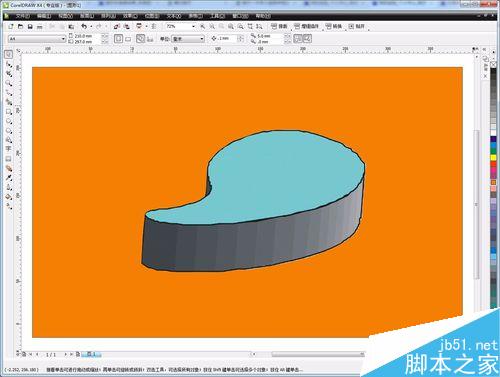Adjust the duplicate distance 5.0 mm spinner
Image resolution: width=500 pixels, height=377 pixels.
(x=288, y=36)
